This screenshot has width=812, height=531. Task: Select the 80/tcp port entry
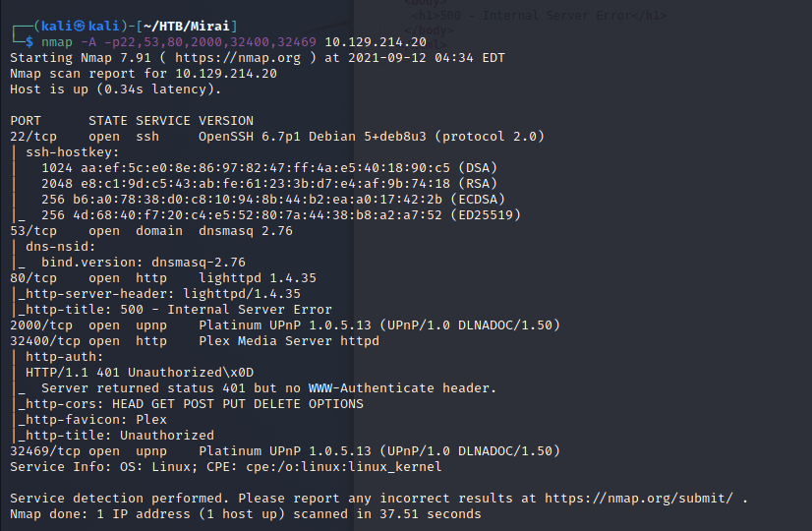point(29,278)
